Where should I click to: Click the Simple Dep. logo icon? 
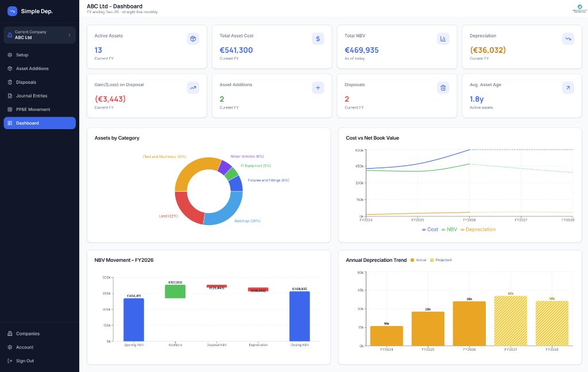(x=13, y=11)
